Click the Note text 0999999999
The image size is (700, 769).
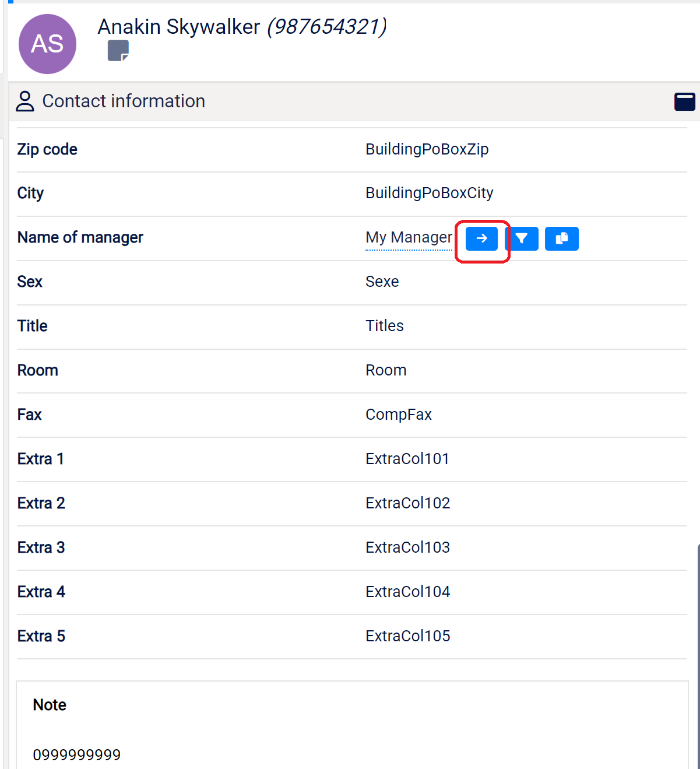[76, 755]
